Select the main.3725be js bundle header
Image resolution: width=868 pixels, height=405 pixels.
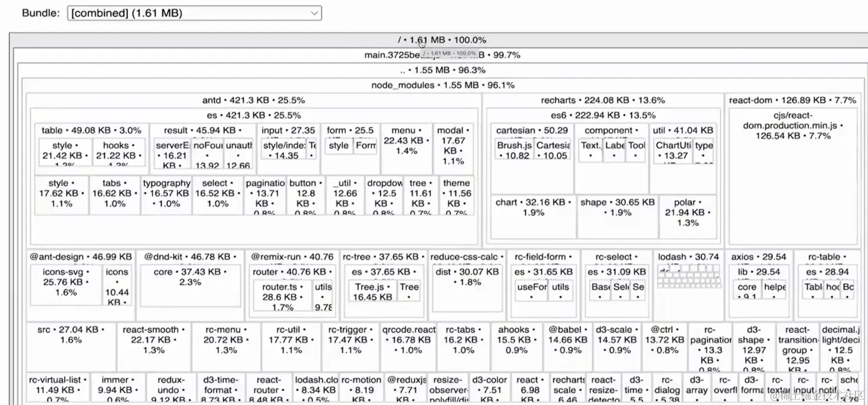[x=442, y=55]
